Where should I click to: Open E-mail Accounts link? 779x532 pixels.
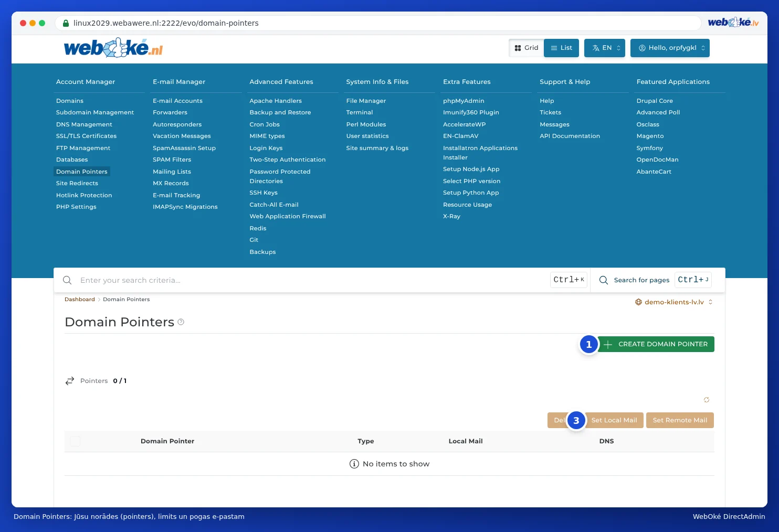pos(177,101)
